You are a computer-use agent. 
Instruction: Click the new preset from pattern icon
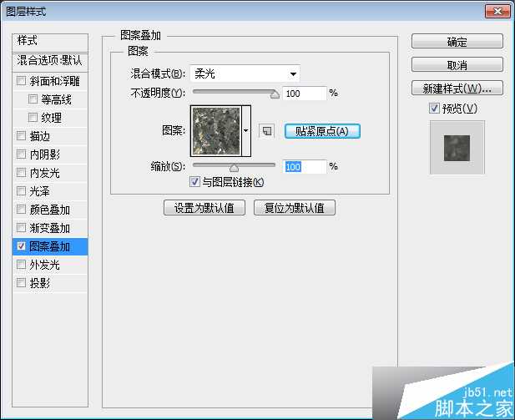coord(266,131)
